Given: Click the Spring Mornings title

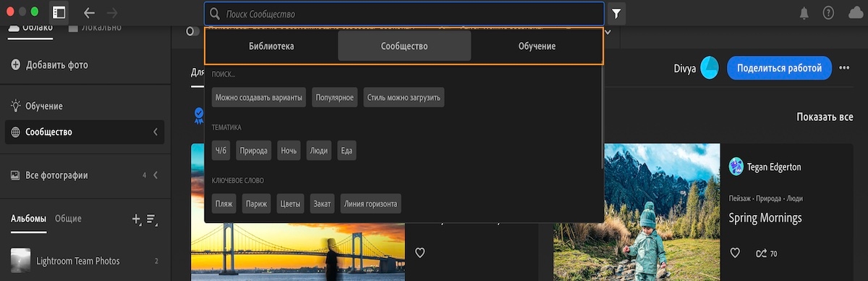Looking at the screenshot, I should coord(765,217).
